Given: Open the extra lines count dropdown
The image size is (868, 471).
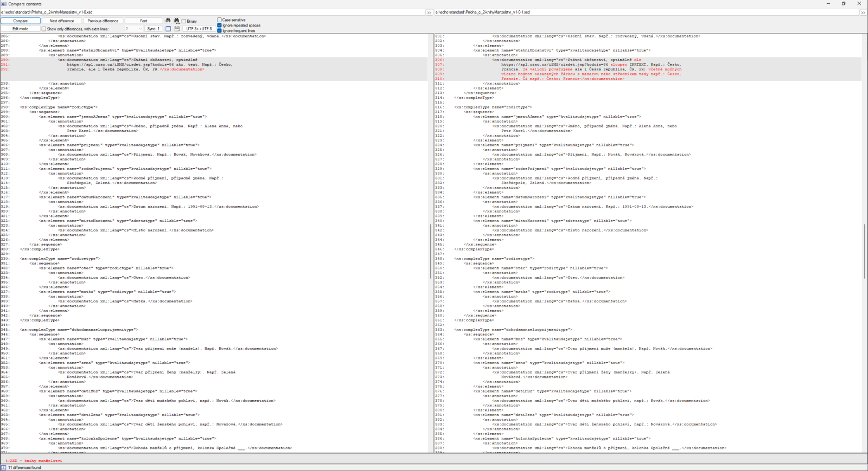Looking at the screenshot, I should [x=133, y=29].
